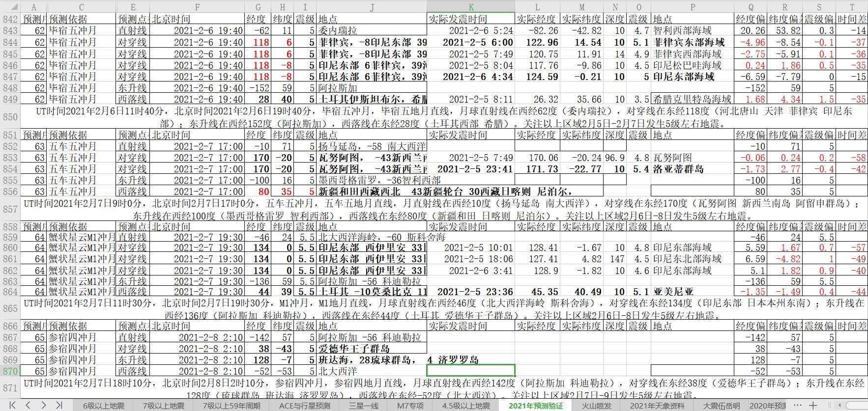Select column J header
868x411 pixels.
(x=372, y=7)
